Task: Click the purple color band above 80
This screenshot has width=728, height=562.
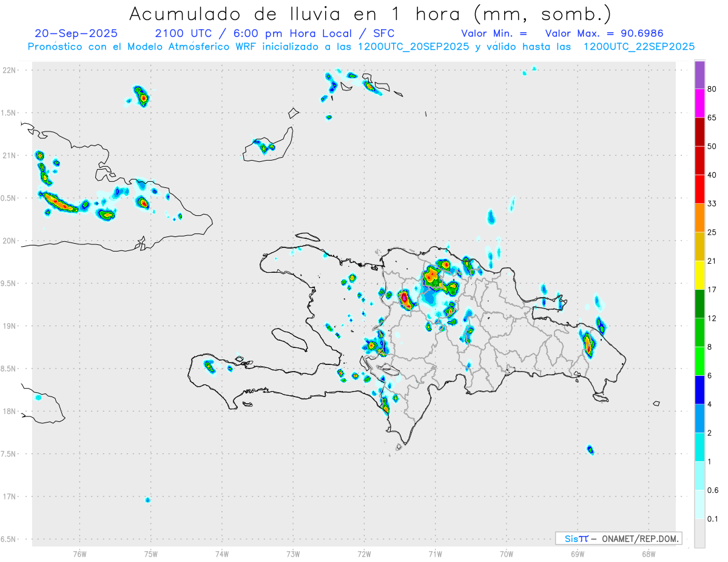Action: coord(699,75)
